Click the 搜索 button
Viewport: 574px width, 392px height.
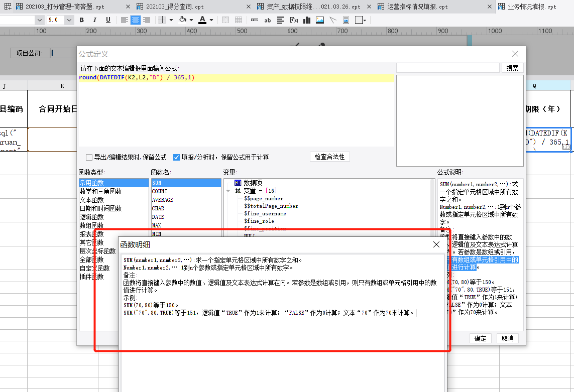pos(512,68)
